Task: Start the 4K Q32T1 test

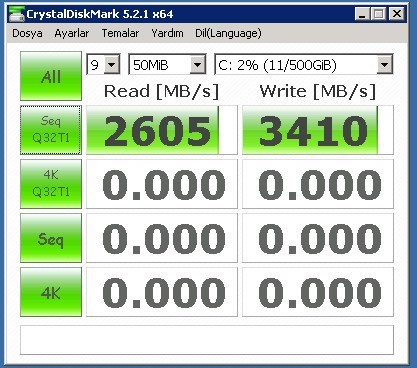Action: pyautogui.click(x=51, y=184)
